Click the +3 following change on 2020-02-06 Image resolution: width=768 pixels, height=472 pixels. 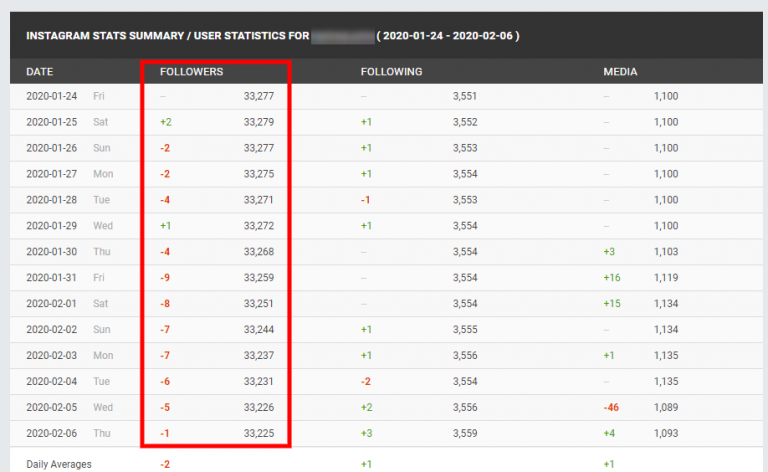(366, 433)
